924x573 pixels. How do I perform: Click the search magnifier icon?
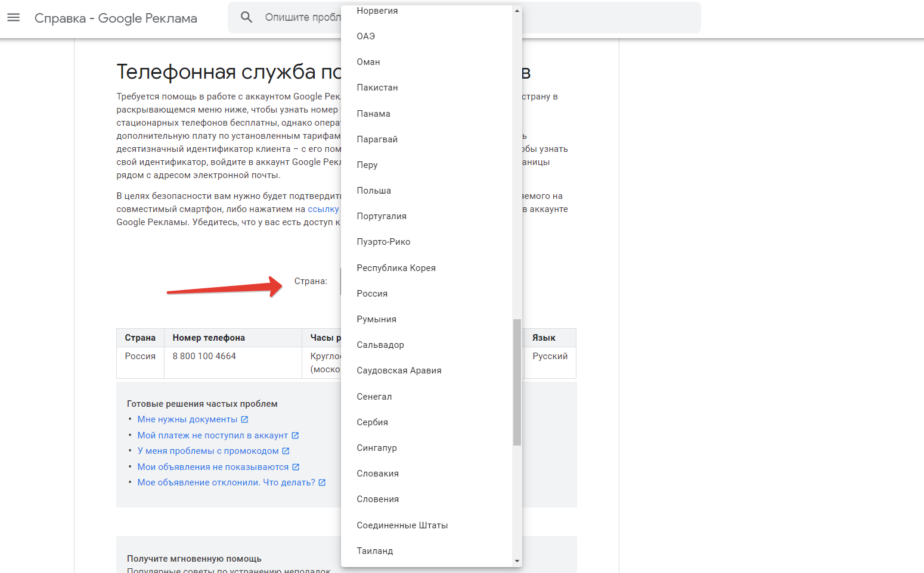[246, 17]
